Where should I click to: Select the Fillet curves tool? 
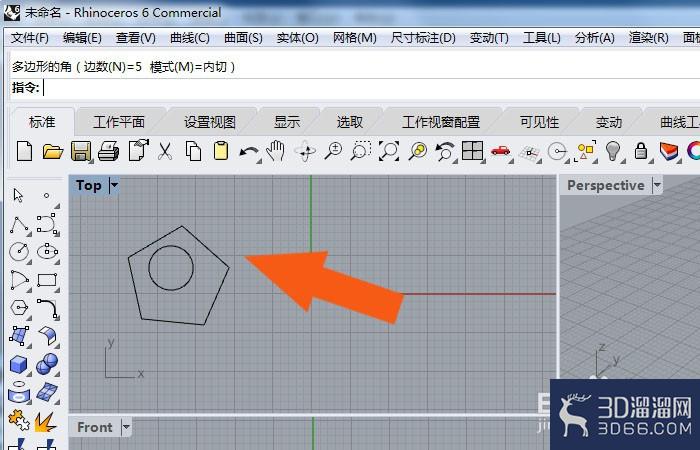pos(48,308)
